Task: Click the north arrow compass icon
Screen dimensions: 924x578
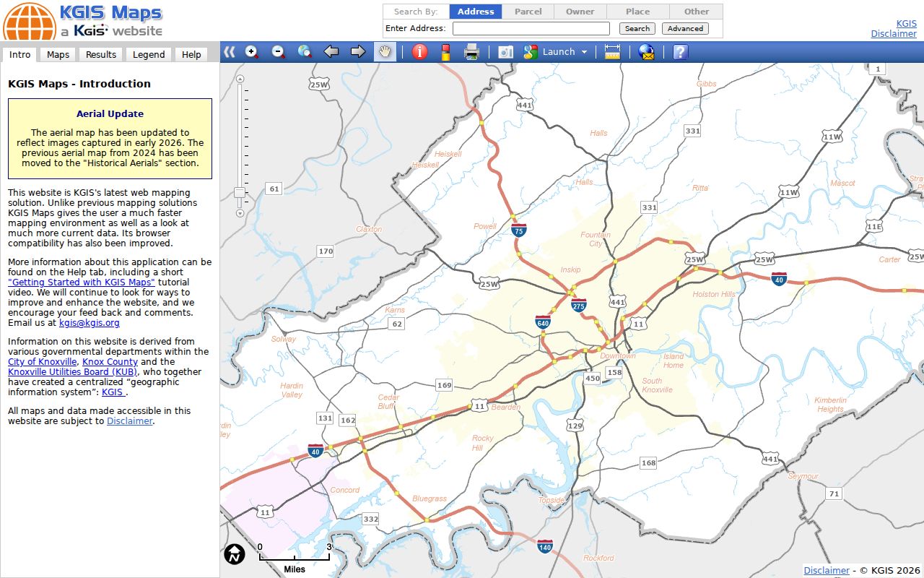Action: (235, 554)
